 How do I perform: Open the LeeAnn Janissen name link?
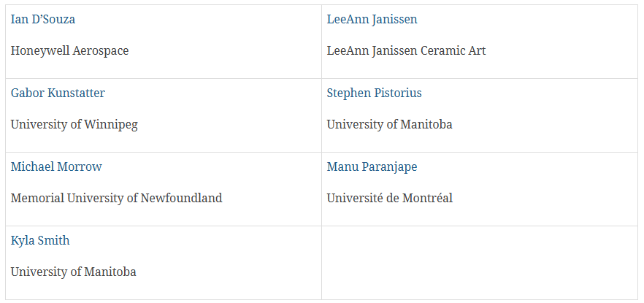[372, 19]
